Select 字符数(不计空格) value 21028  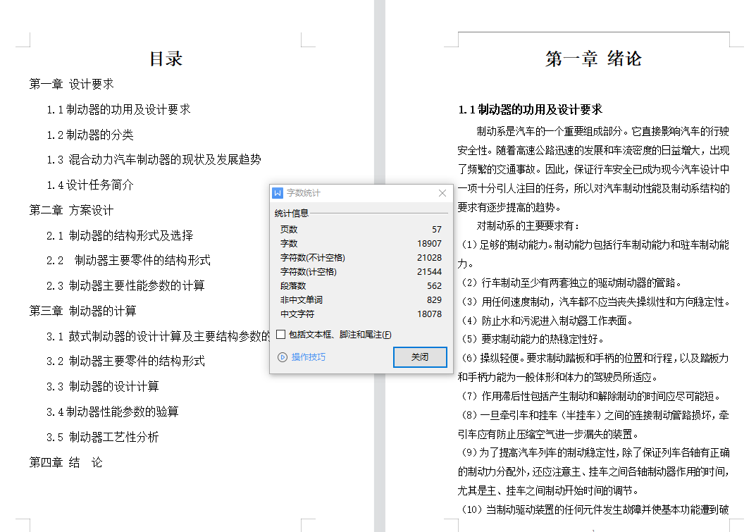[429, 258]
